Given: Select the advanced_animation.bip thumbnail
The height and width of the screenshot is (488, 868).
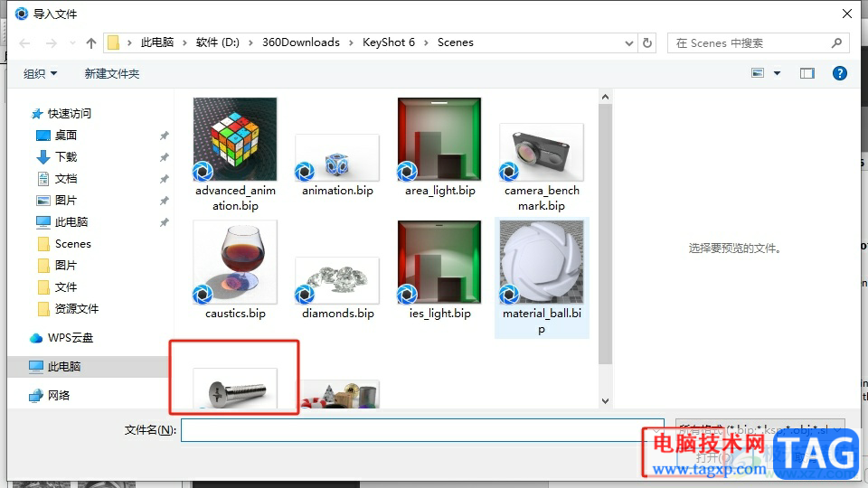Looking at the screenshot, I should coord(235,139).
